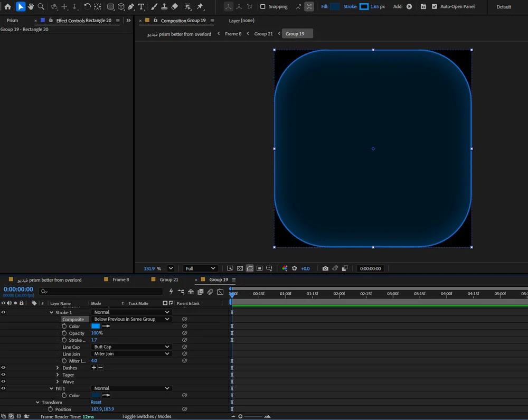
Task: Open the Composite Below Previous dropdown
Action: point(131,319)
